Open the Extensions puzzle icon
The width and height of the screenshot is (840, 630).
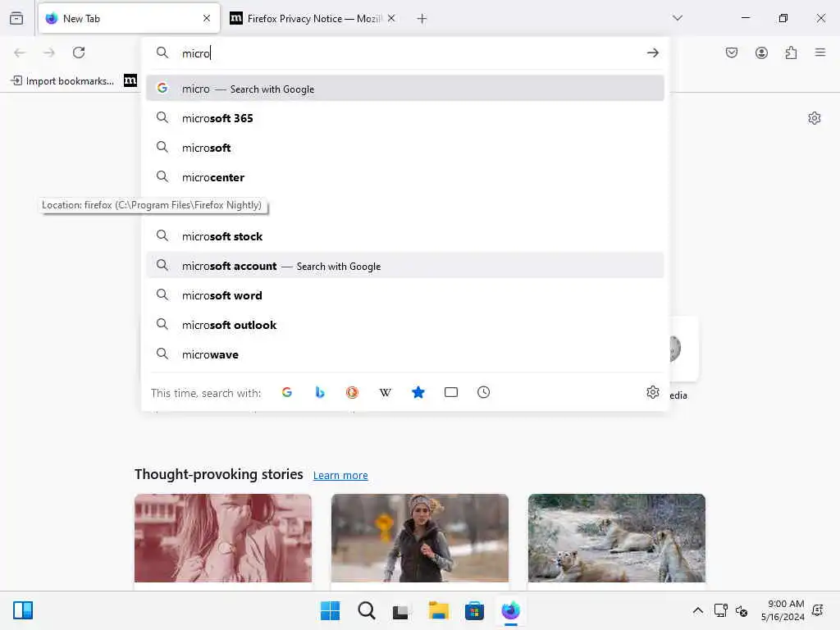791,52
